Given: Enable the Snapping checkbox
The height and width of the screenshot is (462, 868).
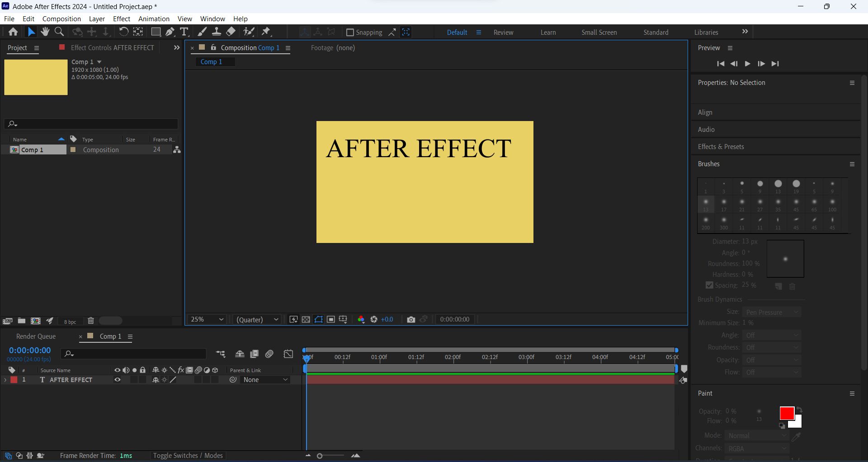Looking at the screenshot, I should pos(350,32).
